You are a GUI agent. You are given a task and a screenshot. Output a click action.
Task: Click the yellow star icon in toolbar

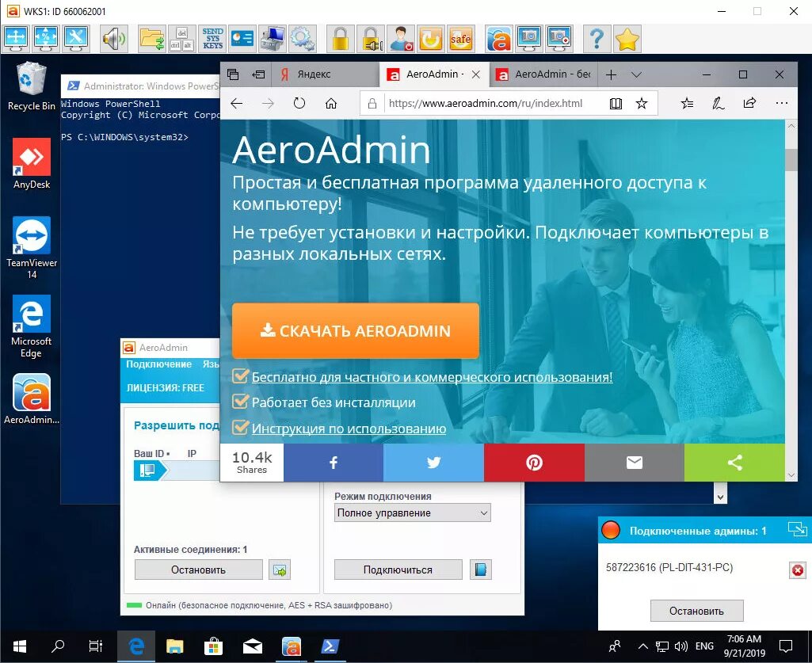[627, 39]
